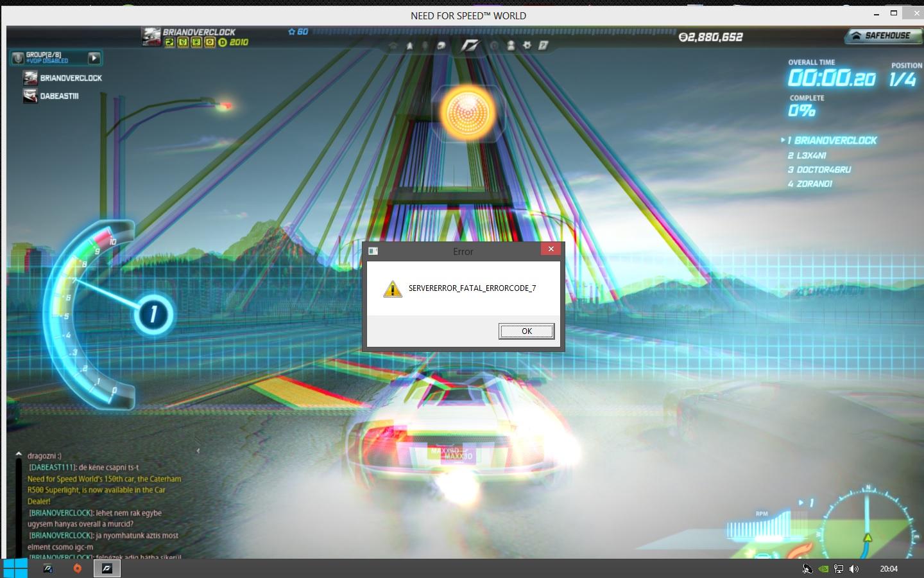Maximize the Need for Speed World window
Screen dimensions: 924x578
[x=893, y=13]
